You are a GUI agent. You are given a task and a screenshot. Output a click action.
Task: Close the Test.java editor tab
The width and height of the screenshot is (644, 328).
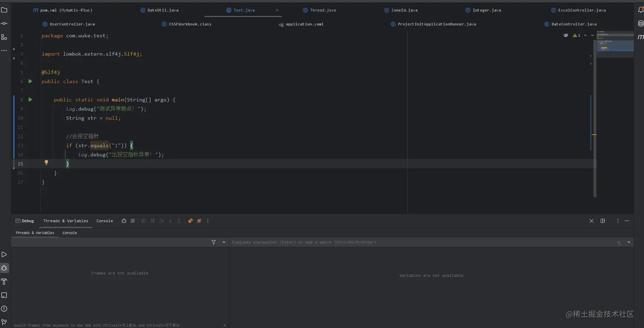(x=277, y=10)
